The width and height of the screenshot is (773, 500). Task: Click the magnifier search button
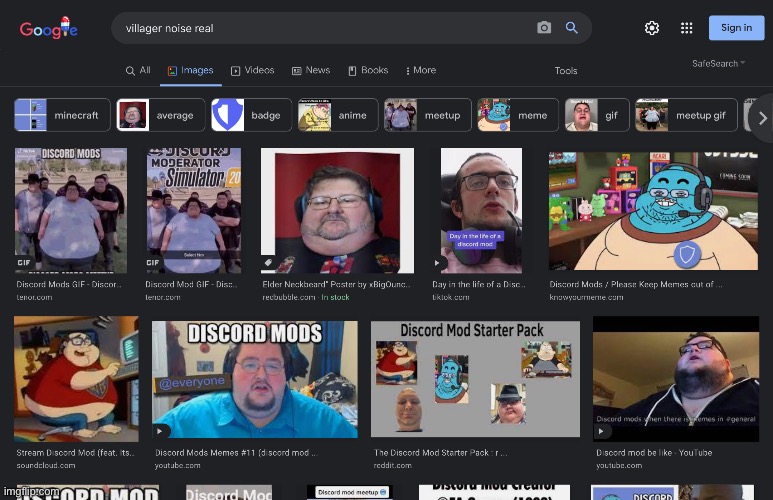click(571, 28)
